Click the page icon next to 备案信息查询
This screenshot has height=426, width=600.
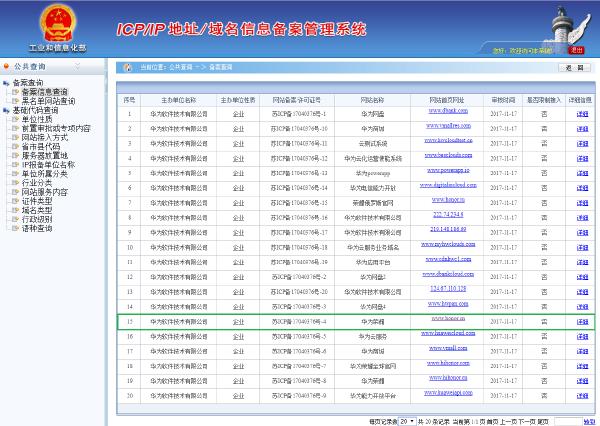[15, 92]
